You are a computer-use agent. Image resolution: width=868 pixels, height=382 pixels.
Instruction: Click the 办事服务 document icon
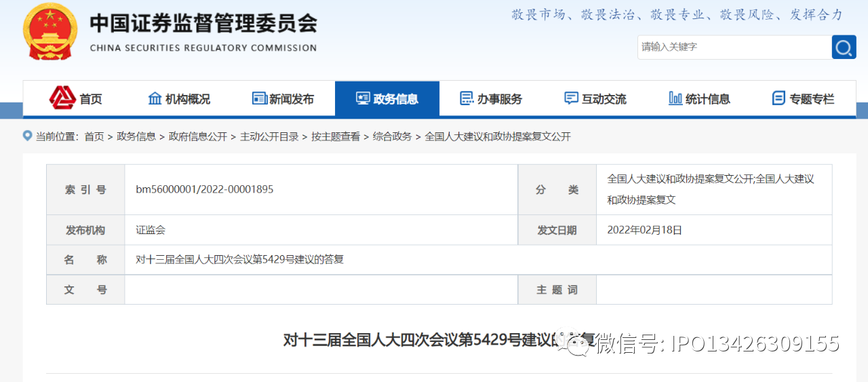coord(467,98)
